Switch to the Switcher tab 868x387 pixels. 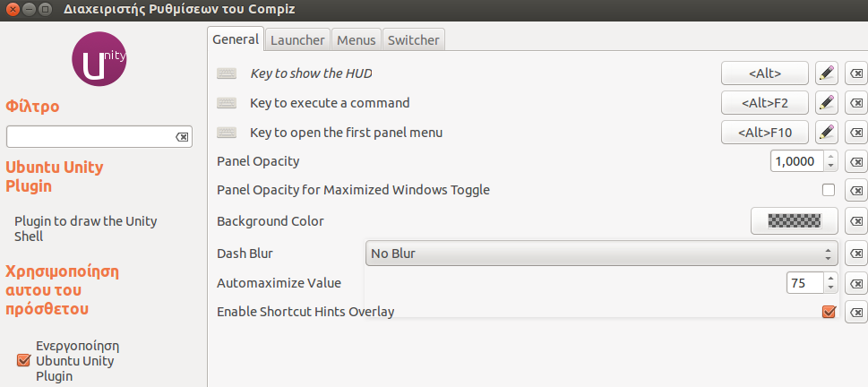point(413,39)
